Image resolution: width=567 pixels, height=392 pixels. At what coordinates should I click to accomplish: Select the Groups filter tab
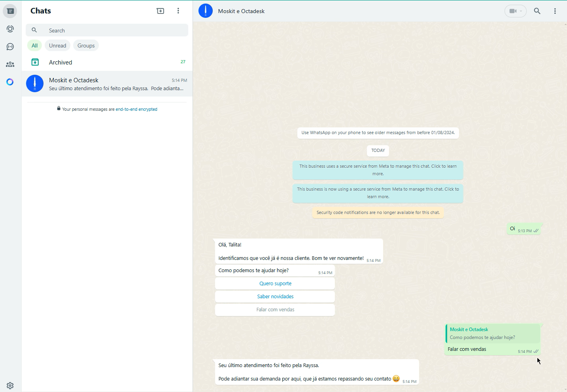(86, 45)
